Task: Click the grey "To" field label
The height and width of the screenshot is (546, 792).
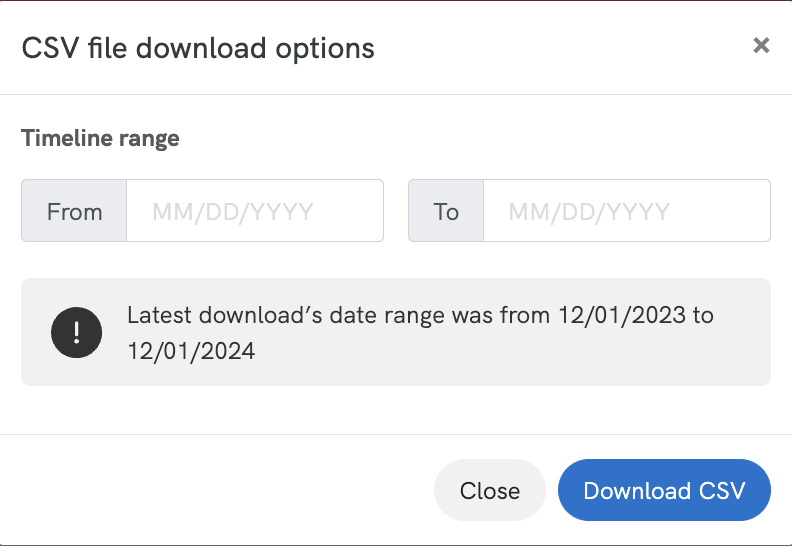Action: point(446,211)
